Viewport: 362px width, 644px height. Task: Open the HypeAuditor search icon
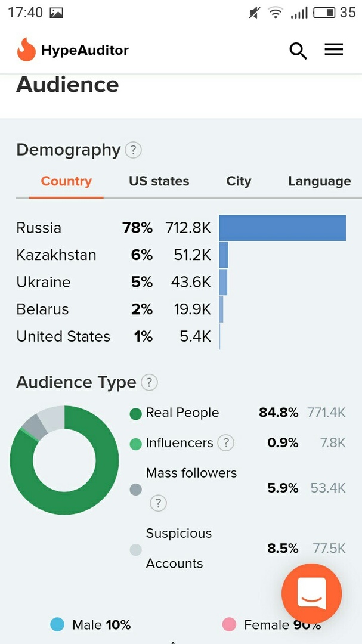coord(298,51)
